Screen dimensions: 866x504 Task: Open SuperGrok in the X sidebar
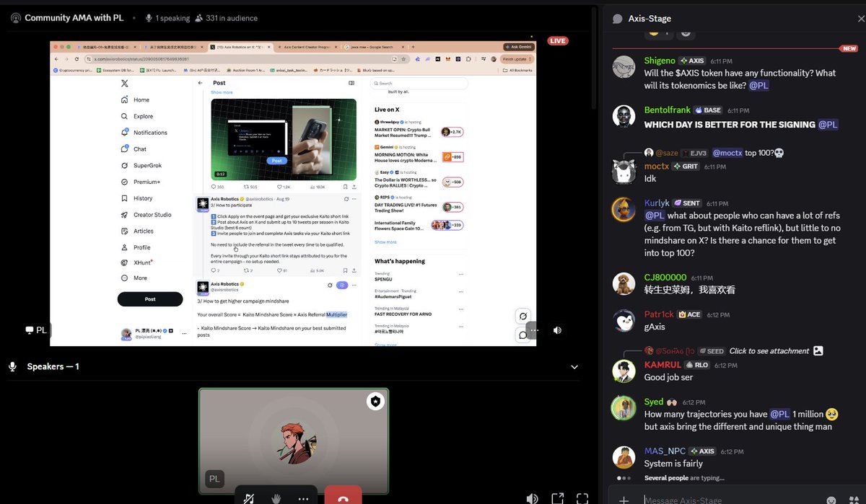pos(141,165)
